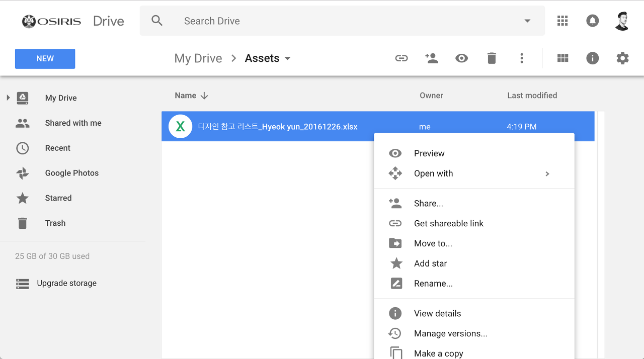The height and width of the screenshot is (359, 644).
Task: Open the more actions three-dot menu
Action: (x=522, y=58)
